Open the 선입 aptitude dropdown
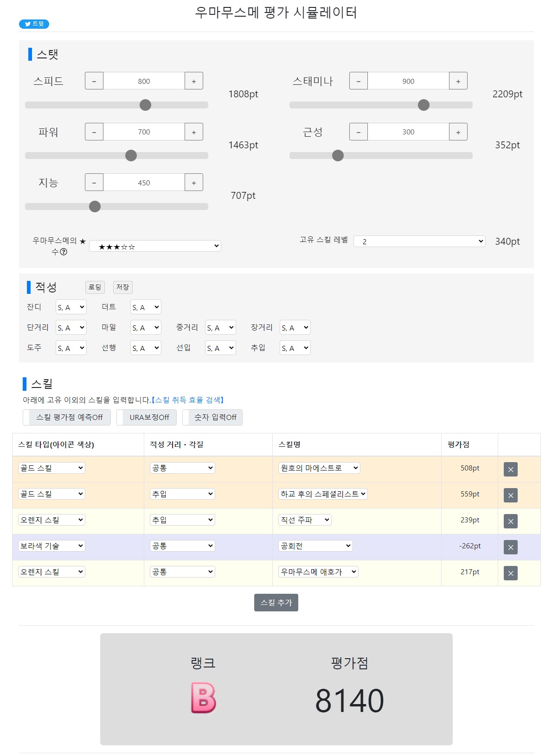The width and height of the screenshot is (552, 756). [220, 348]
